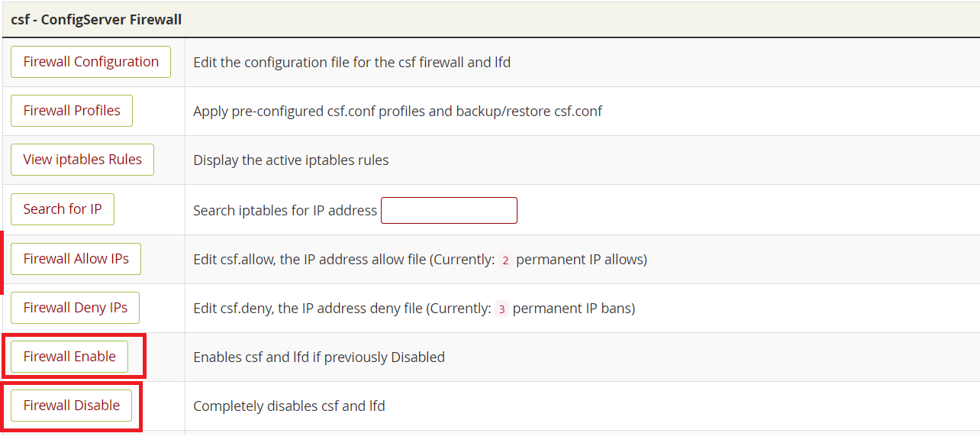Enable csf and lfd with Firewall Enable
980x443 pixels.
point(69,356)
